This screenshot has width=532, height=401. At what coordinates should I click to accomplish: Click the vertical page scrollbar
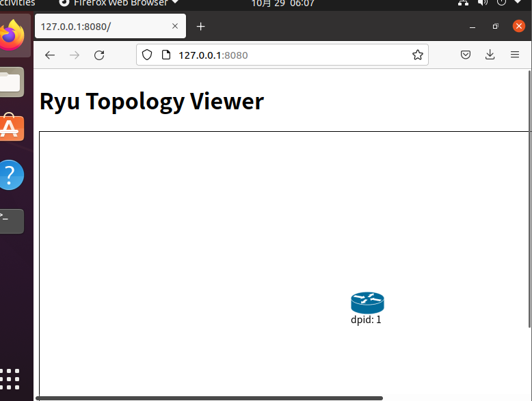tap(530, 199)
